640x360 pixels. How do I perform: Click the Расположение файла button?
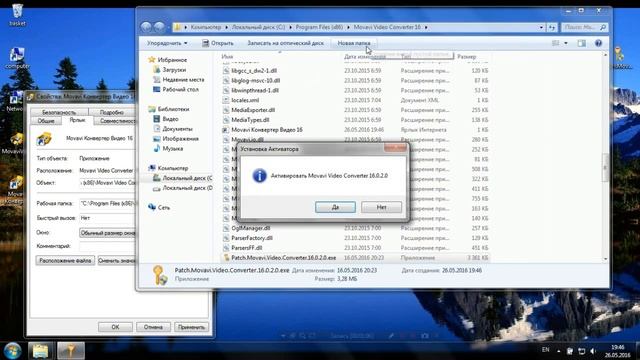(x=65, y=260)
